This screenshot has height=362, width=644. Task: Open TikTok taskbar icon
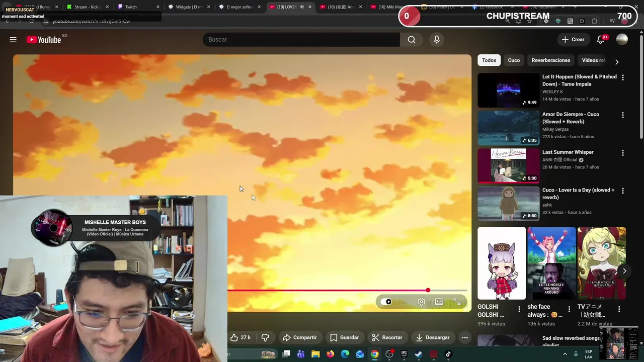tap(448, 354)
